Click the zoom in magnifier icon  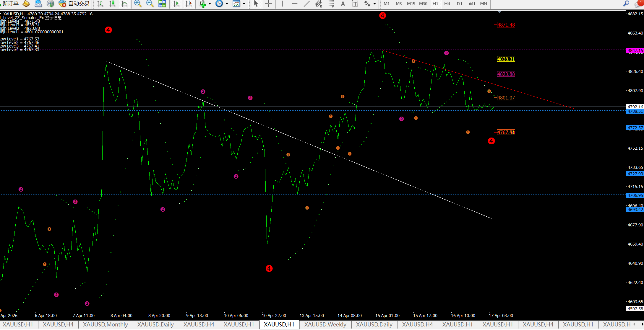click(137, 4)
